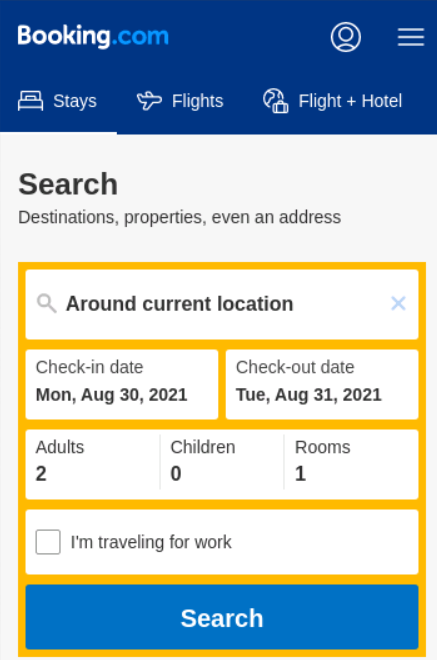Open the hamburger menu
The image size is (437, 660).
411,37
